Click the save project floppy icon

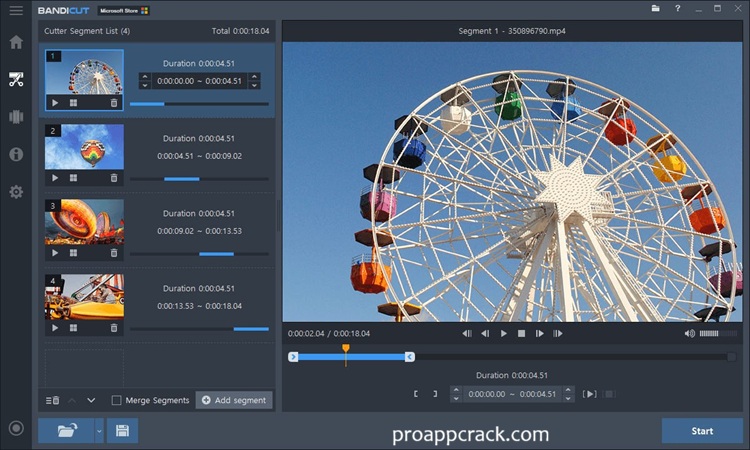pyautogui.click(x=122, y=431)
